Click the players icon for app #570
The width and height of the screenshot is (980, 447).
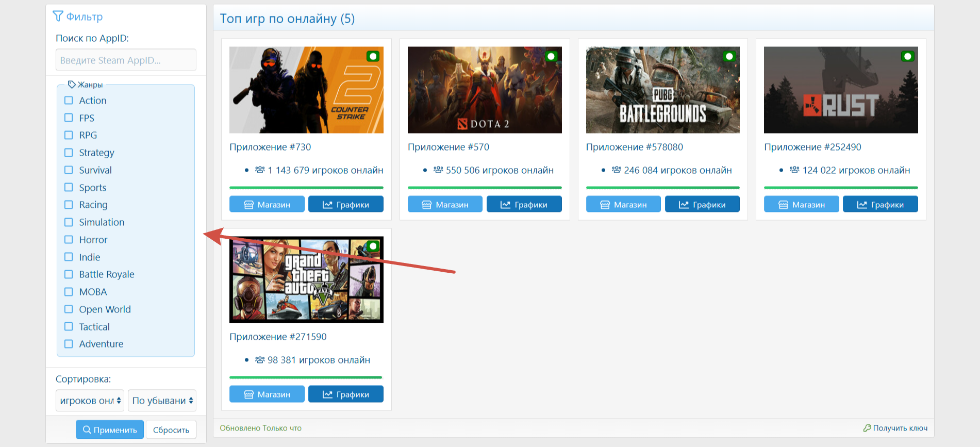tap(438, 170)
